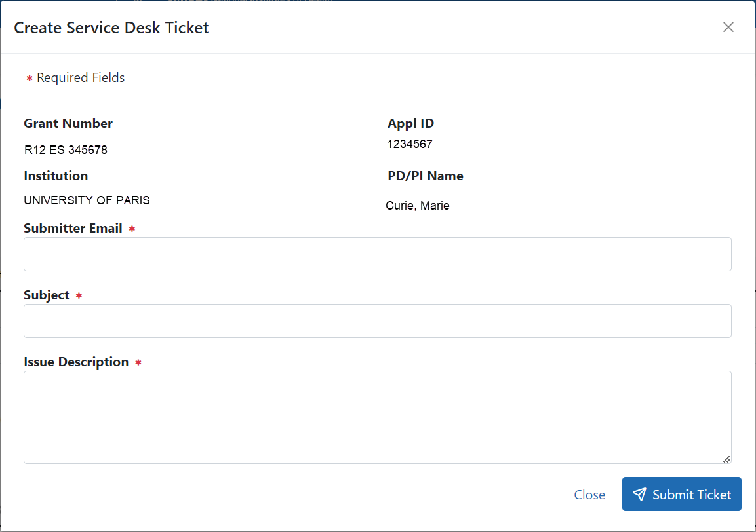This screenshot has height=532, width=756.
Task: Focus the Subject text field
Action: point(378,321)
